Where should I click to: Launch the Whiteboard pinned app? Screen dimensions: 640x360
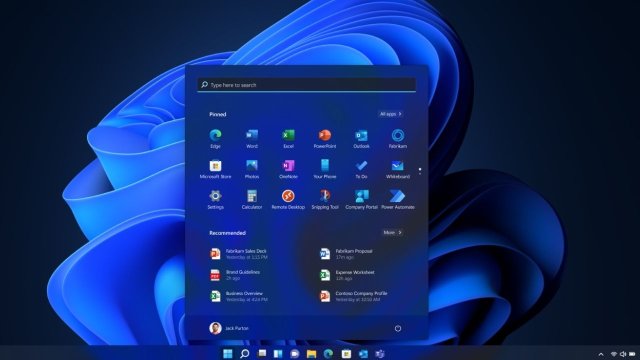coord(398,169)
